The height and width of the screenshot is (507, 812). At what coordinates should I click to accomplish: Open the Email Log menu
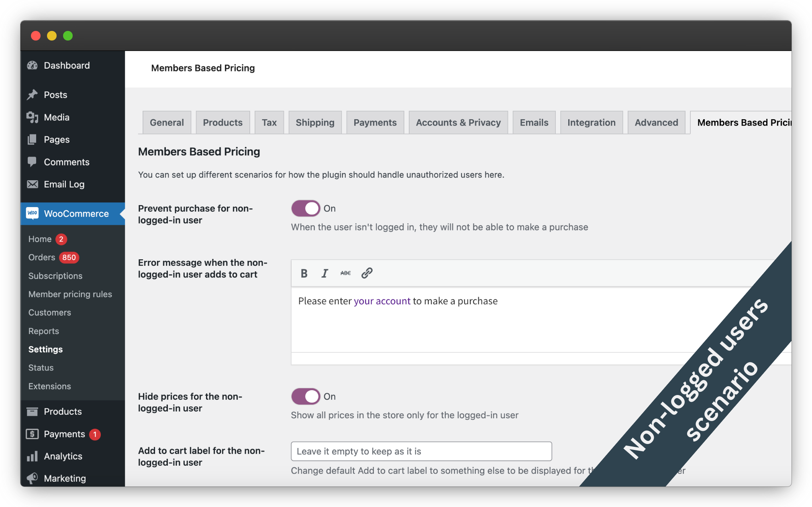pyautogui.click(x=64, y=184)
